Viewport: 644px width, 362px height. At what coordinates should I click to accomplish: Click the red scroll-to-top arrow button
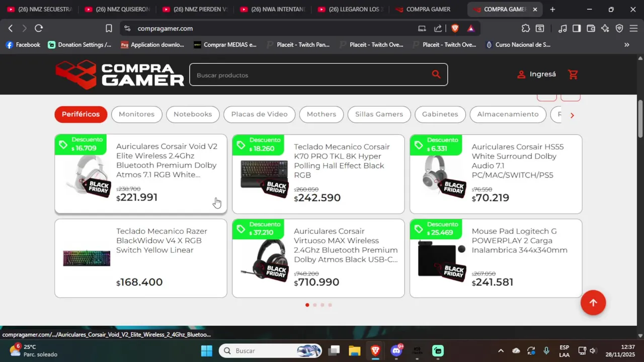593,303
